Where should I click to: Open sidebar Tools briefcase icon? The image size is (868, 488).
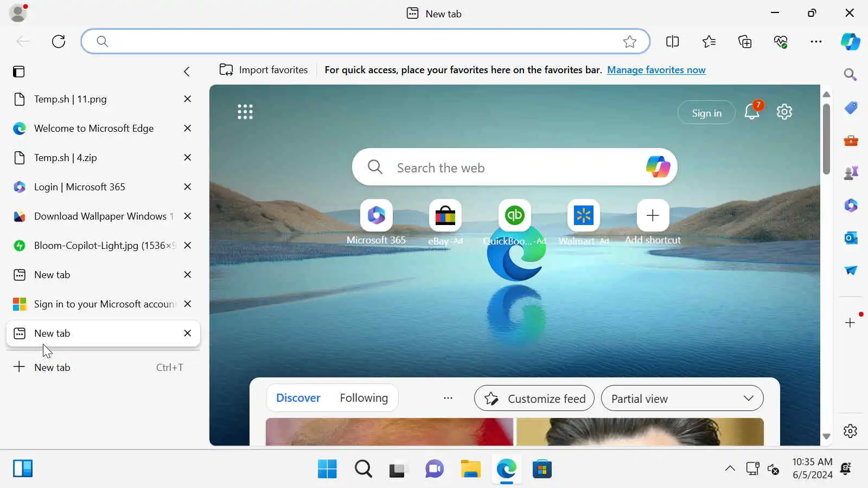pyautogui.click(x=851, y=140)
